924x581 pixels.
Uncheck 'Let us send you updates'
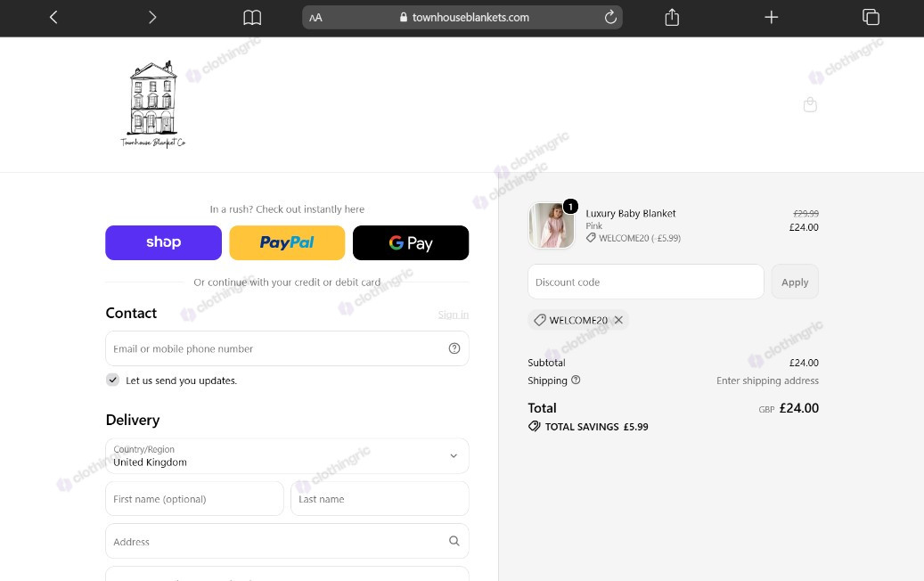coord(112,381)
